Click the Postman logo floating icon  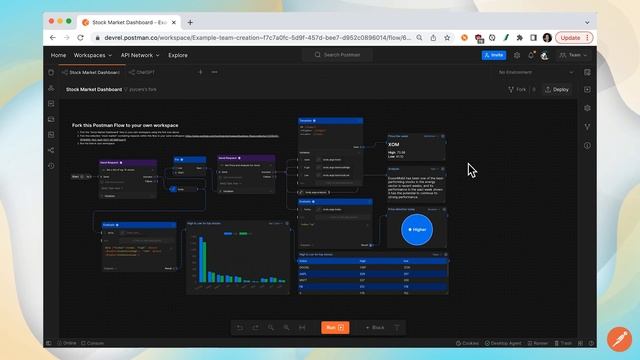tap(620, 339)
